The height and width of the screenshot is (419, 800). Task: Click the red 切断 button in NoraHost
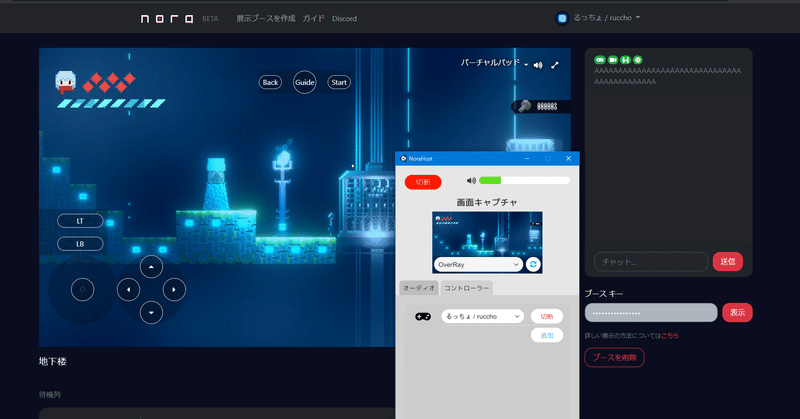(x=423, y=182)
